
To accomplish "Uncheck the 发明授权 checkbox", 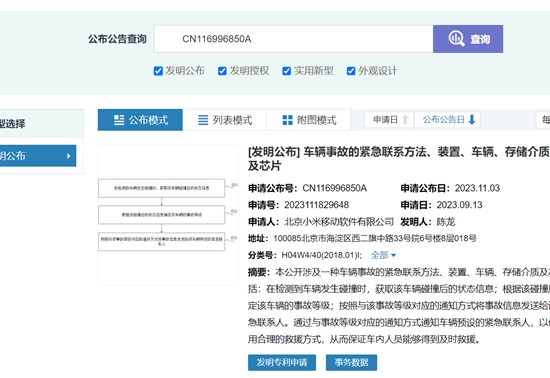I will 222,71.
